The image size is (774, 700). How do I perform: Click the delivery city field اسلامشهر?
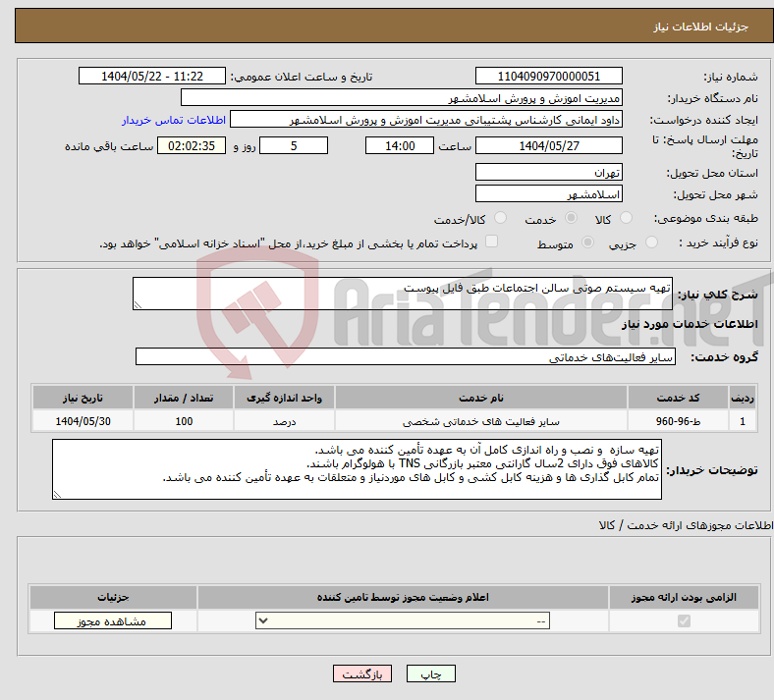tap(548, 193)
